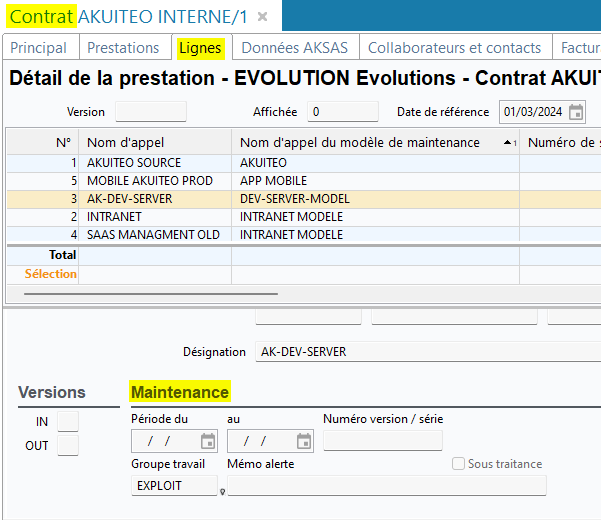
Task: Open calendar for Période du date
Action: click(x=208, y=441)
